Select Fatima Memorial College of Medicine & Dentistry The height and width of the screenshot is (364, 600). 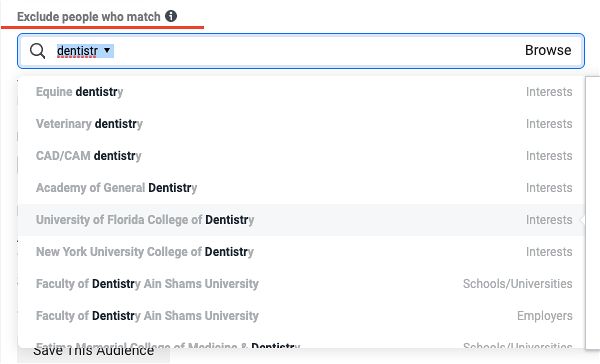[x=301, y=343]
